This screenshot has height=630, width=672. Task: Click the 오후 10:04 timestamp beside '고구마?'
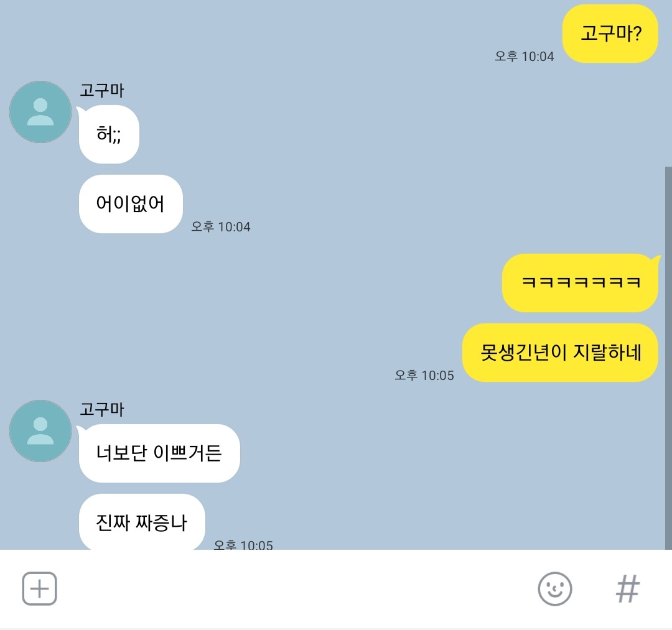pos(524,56)
